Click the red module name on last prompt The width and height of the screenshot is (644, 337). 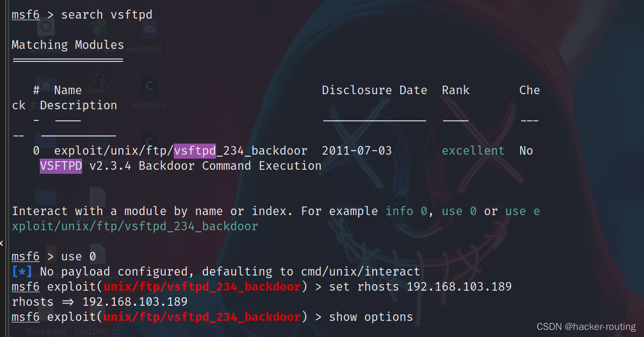(202, 317)
